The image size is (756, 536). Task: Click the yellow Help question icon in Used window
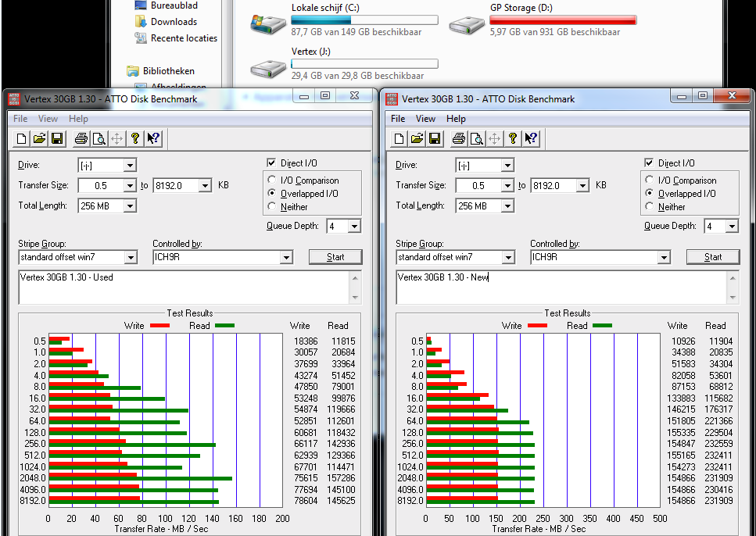pyautogui.click(x=135, y=139)
